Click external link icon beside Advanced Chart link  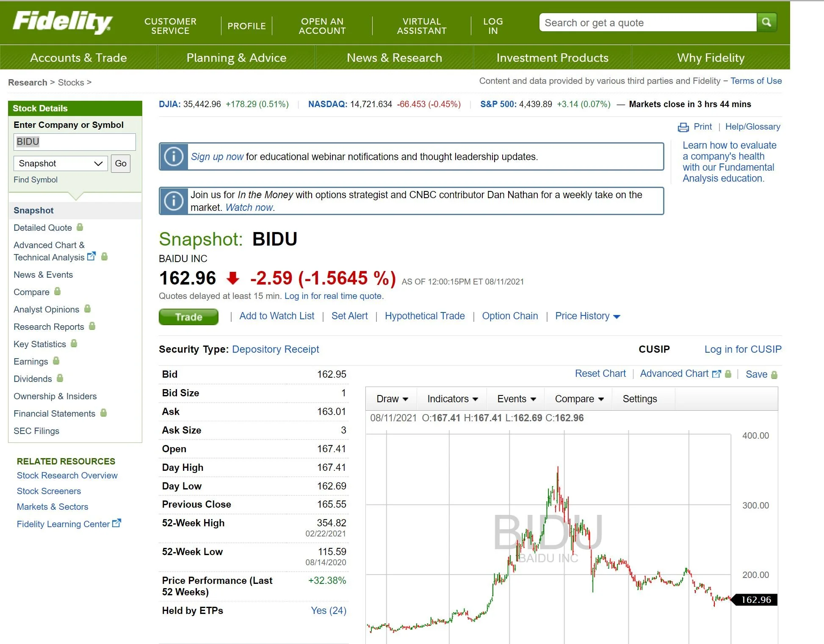(x=716, y=374)
